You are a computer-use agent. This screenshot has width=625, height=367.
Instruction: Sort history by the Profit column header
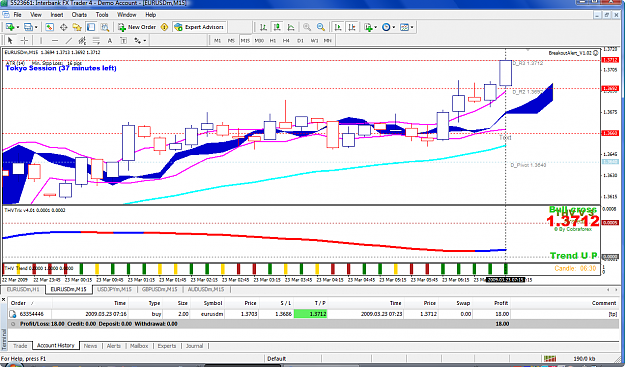[x=501, y=303]
